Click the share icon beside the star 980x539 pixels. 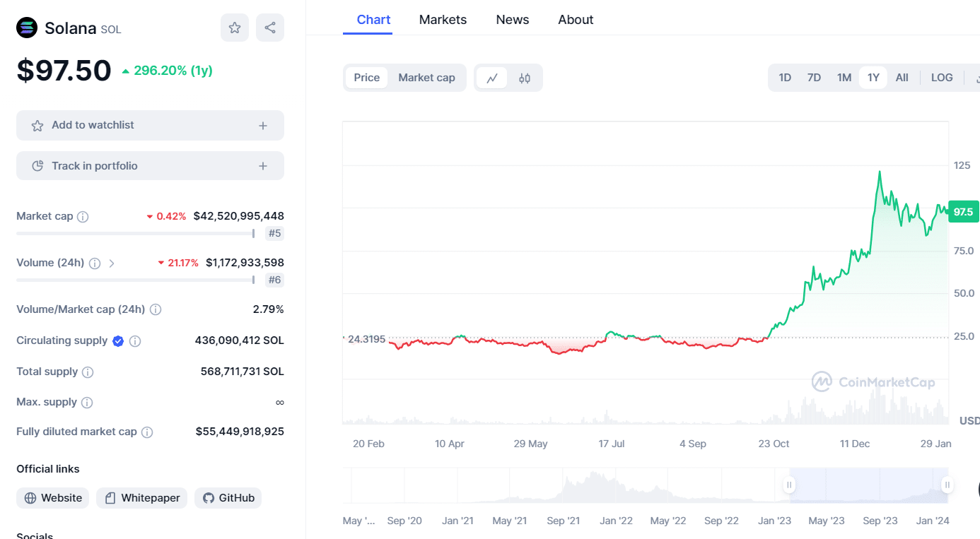[x=269, y=26]
